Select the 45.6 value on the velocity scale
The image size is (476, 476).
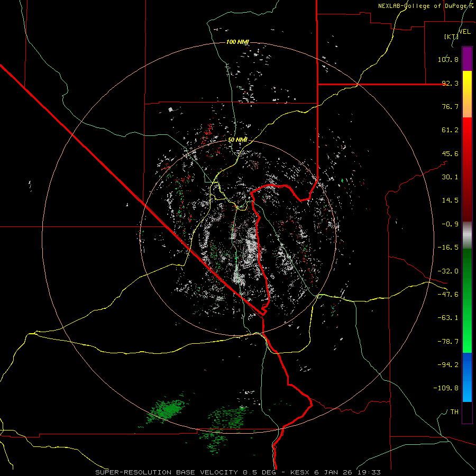pos(450,153)
